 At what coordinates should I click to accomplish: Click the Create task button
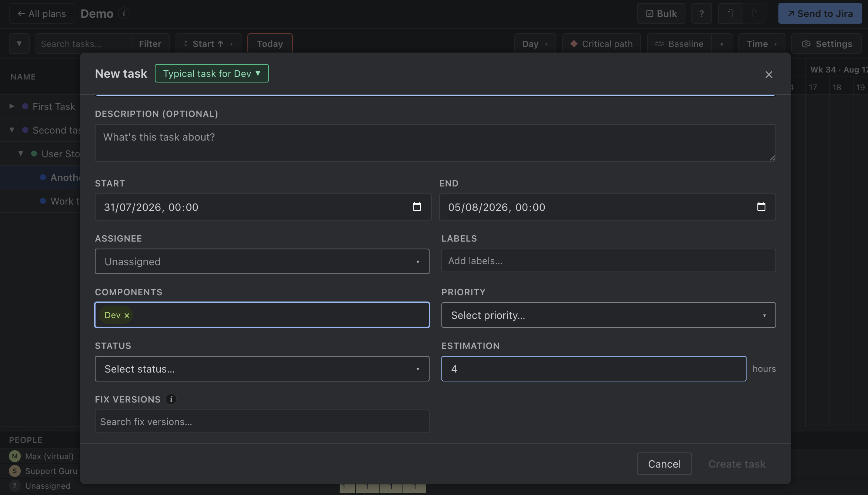pos(737,464)
